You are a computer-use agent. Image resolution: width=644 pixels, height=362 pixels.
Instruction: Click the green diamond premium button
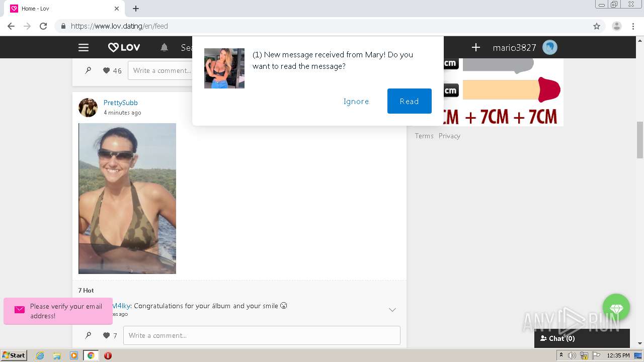pos(616,307)
